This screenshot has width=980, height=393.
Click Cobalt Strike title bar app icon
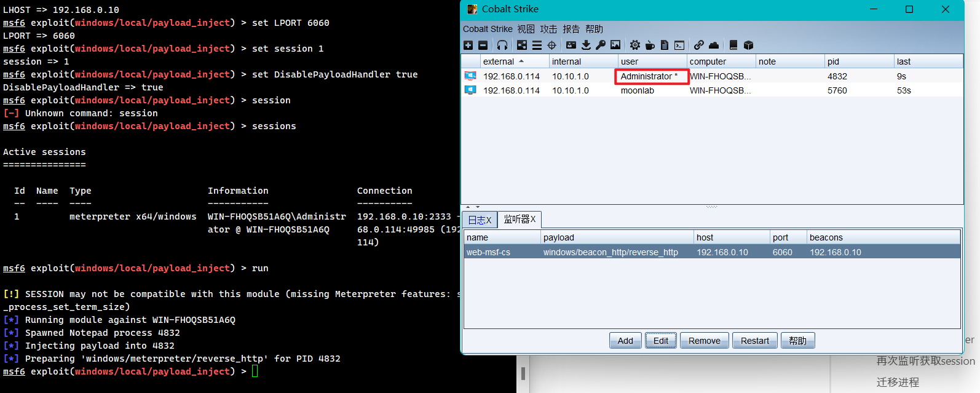[472, 9]
